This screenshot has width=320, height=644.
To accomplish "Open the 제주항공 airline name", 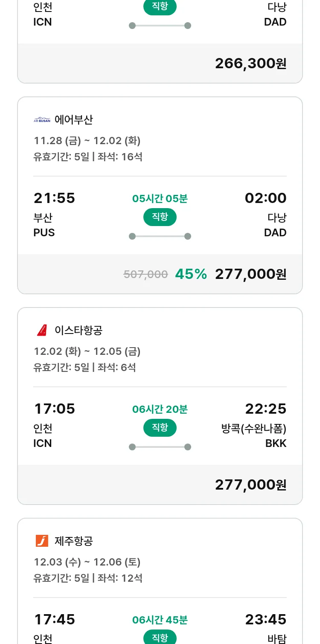I will (x=74, y=541).
